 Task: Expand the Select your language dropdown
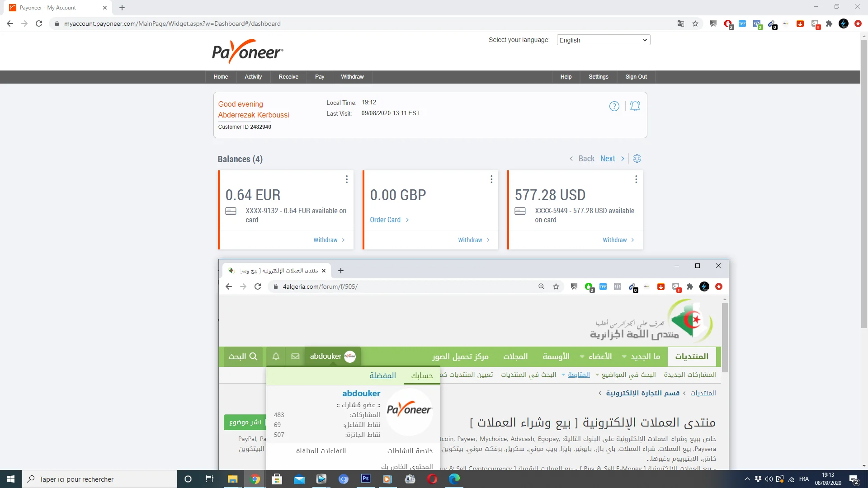pos(603,40)
